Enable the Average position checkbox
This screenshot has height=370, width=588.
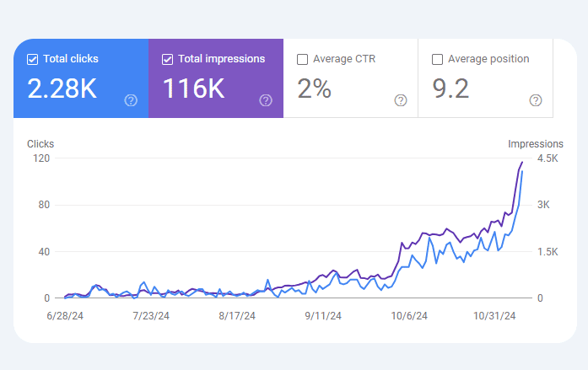[x=437, y=59]
